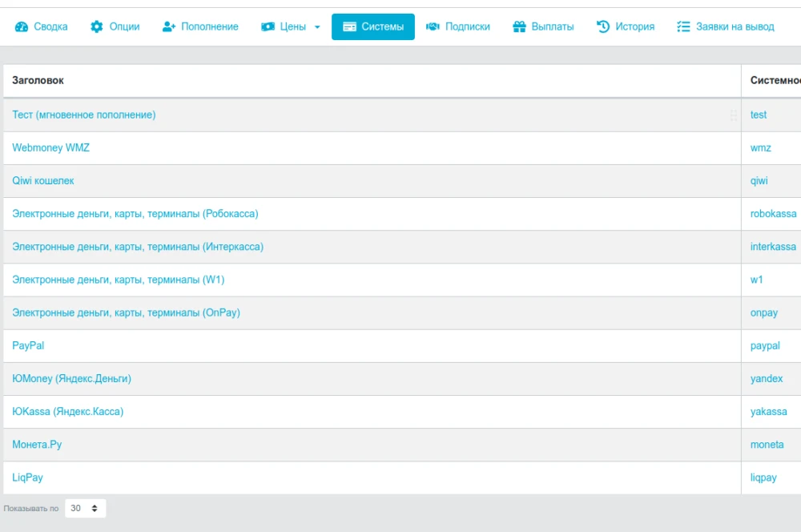
Task: Grab drag handle on Тест row
Action: (x=734, y=115)
